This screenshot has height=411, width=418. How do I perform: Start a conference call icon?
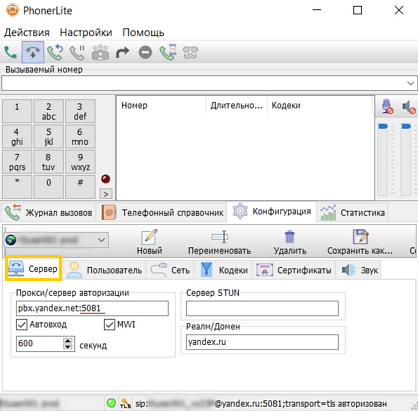100,52
